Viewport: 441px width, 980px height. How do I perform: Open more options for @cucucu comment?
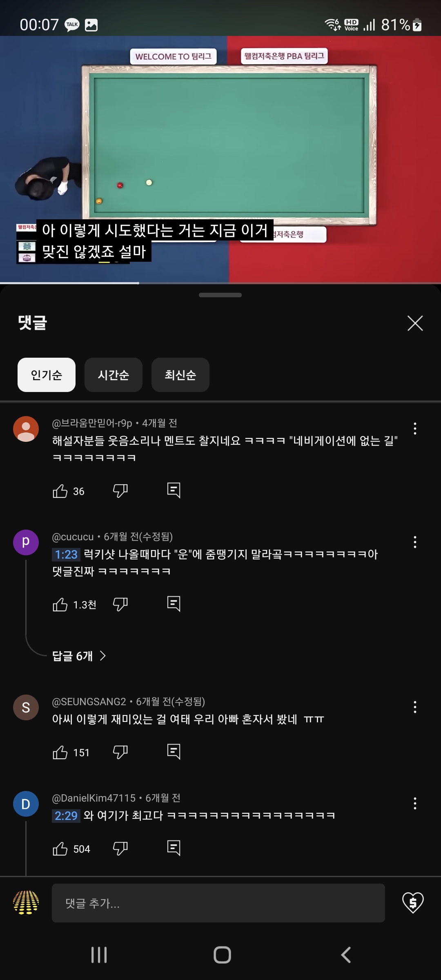(415, 542)
